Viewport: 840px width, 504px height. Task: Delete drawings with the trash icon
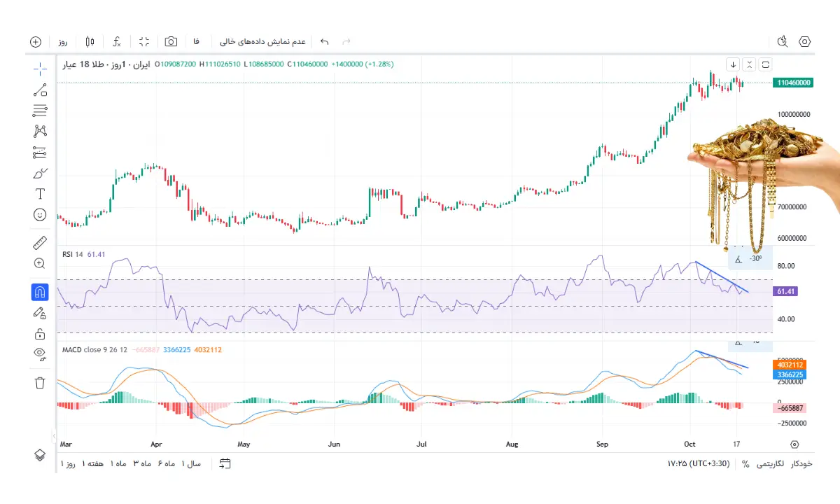40,382
